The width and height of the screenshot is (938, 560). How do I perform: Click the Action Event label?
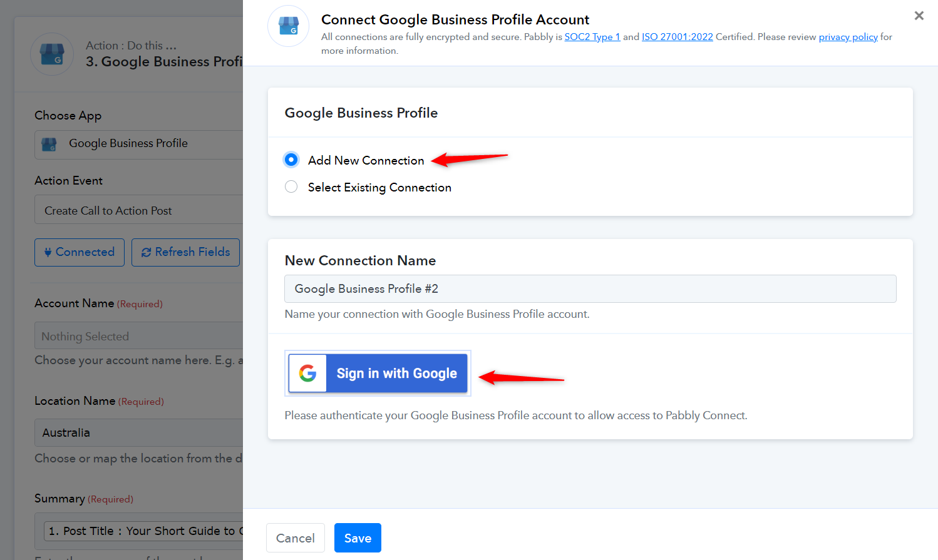pyautogui.click(x=69, y=181)
